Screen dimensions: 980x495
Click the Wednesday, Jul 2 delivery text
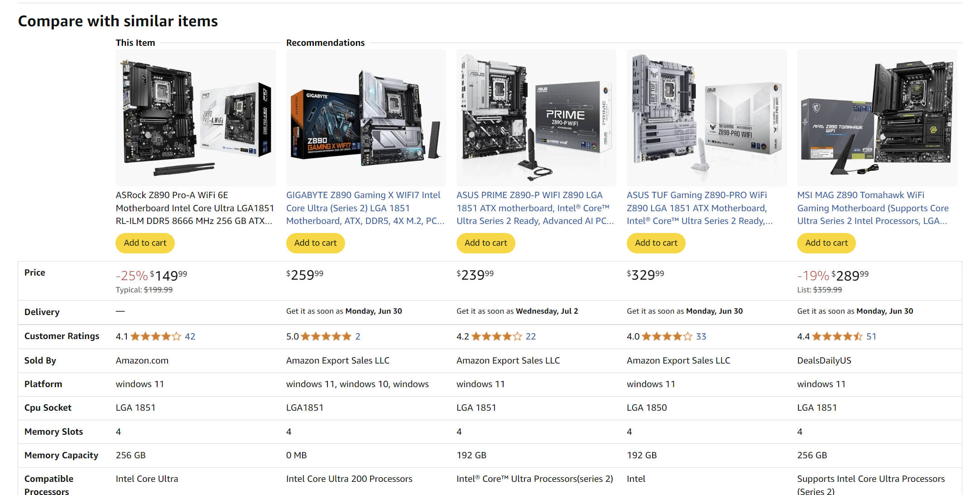[x=547, y=311]
